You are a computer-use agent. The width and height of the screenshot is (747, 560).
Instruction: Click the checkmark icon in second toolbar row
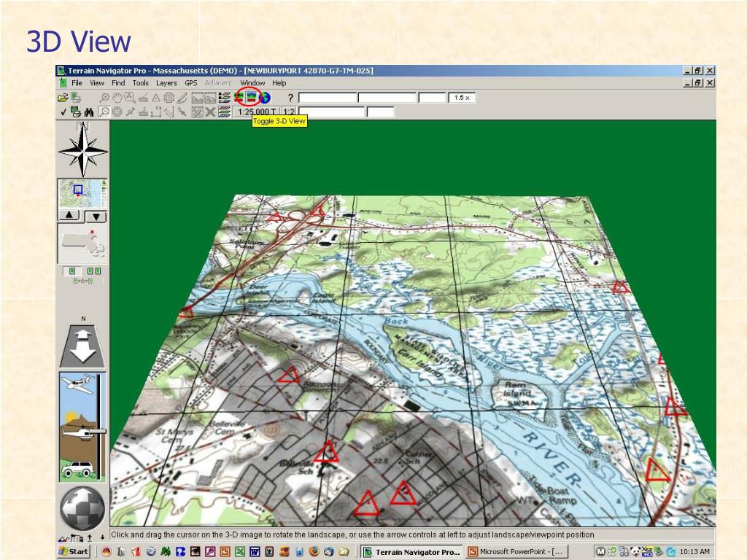coord(63,112)
